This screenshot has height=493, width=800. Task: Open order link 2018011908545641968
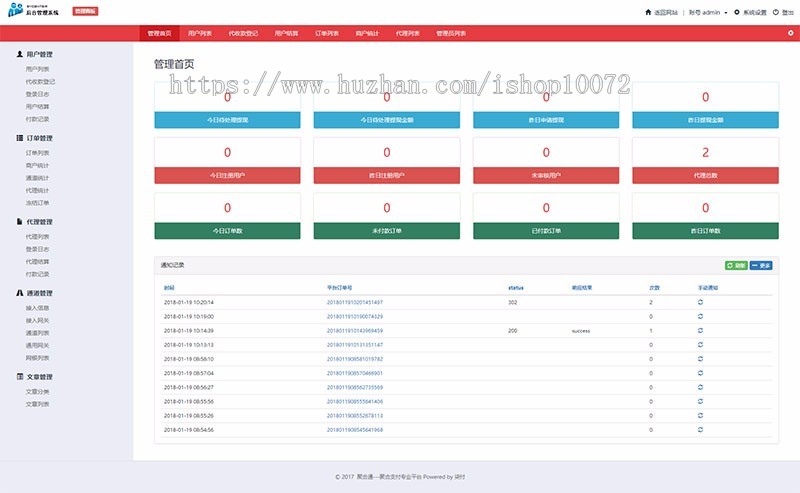pyautogui.click(x=355, y=430)
